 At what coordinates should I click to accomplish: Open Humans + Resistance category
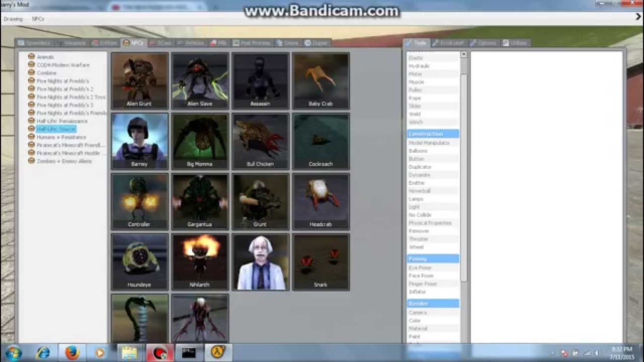pyautogui.click(x=61, y=137)
